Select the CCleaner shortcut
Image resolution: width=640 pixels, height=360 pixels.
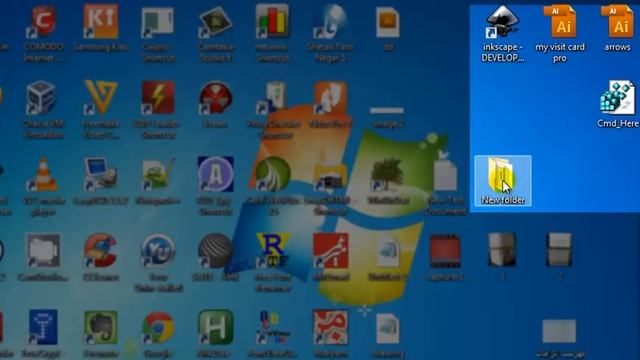pos(101,257)
